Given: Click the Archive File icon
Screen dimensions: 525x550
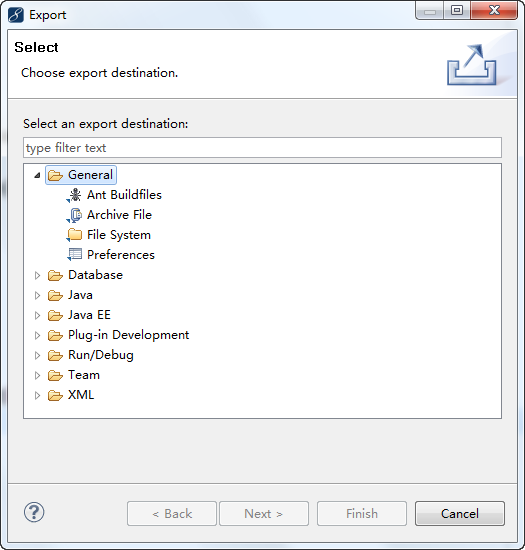Looking at the screenshot, I should [x=74, y=215].
